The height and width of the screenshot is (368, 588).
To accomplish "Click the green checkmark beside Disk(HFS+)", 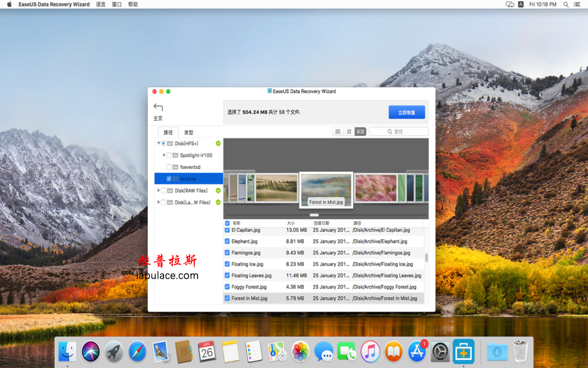I will [x=217, y=143].
